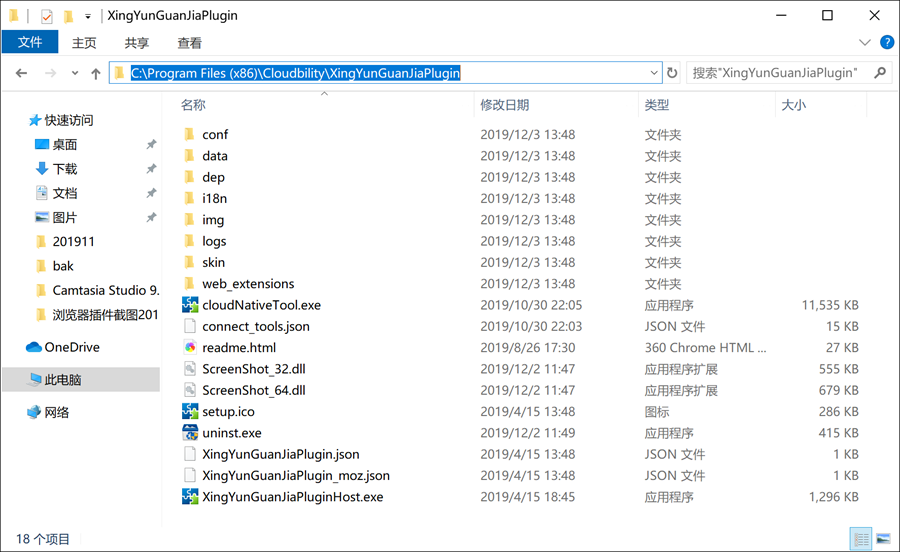Click the pin icon next to 桌面
The height and width of the screenshot is (552, 900).
pos(151,145)
